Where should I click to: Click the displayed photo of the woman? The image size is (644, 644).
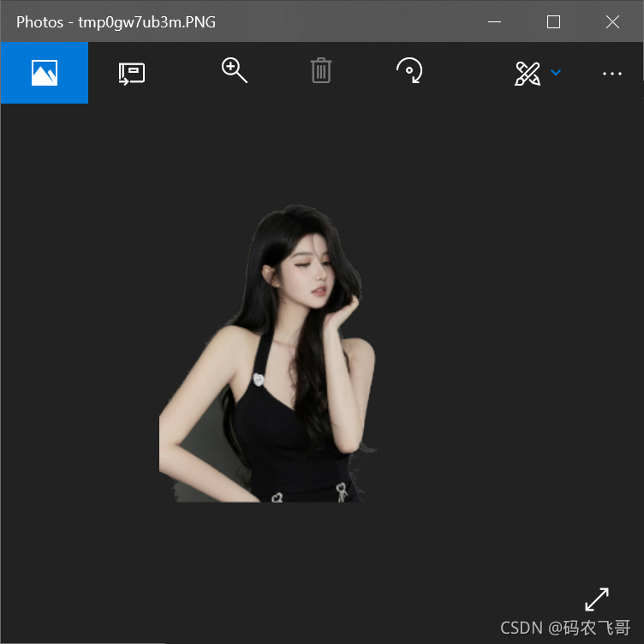267,353
